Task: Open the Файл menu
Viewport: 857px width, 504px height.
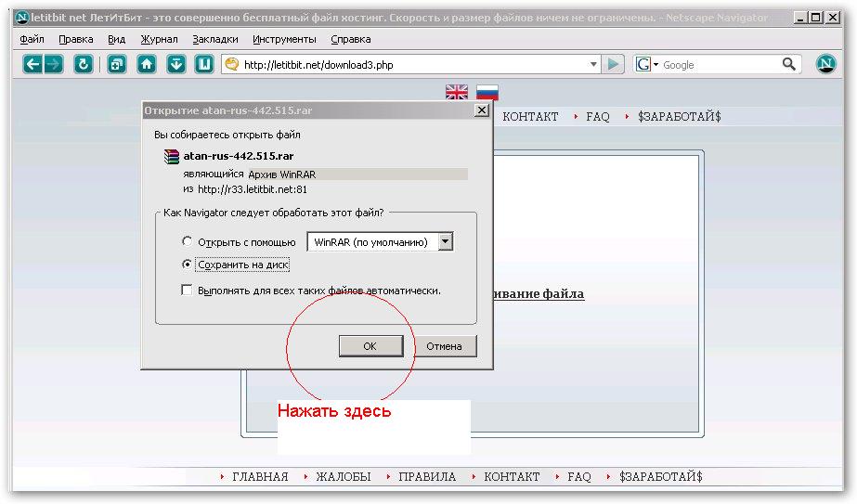Action: (x=32, y=39)
